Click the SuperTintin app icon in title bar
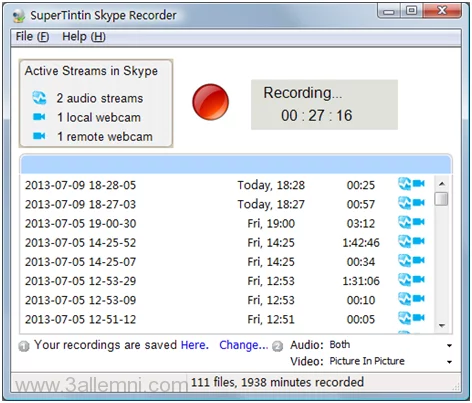 click(19, 15)
